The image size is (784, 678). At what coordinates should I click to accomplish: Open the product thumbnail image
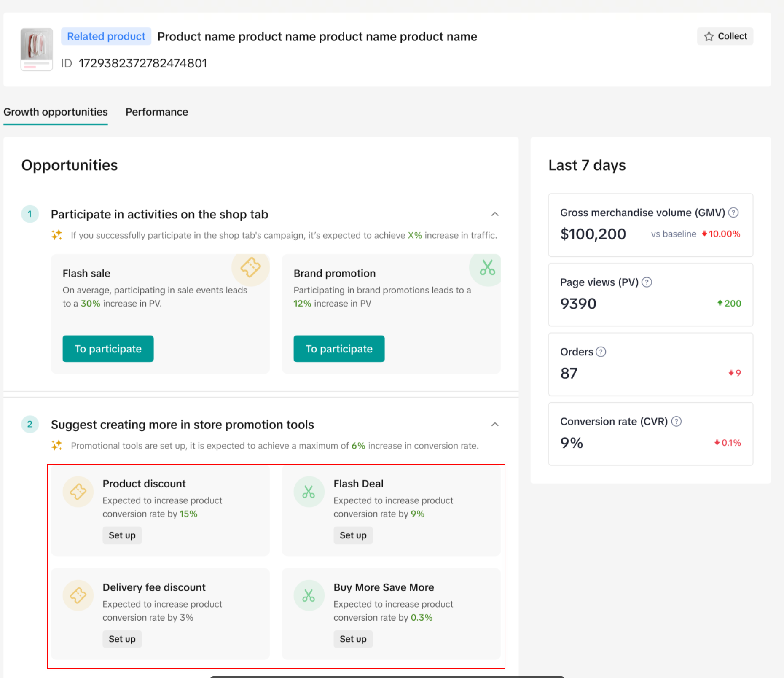click(37, 49)
